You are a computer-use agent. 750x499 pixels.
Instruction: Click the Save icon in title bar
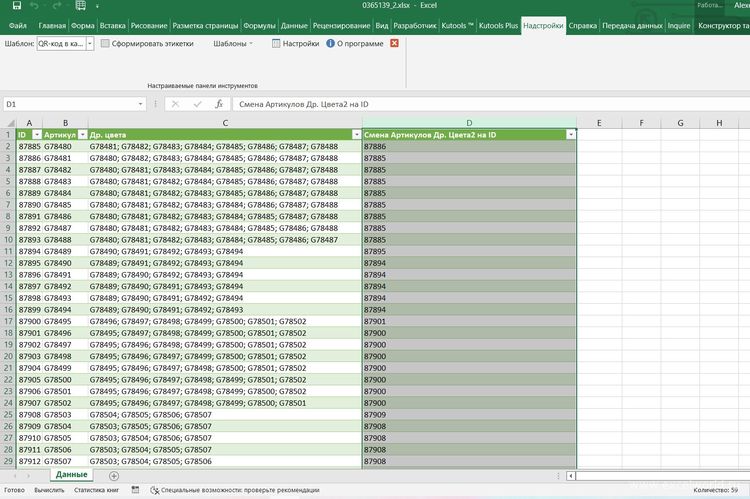coord(17,6)
